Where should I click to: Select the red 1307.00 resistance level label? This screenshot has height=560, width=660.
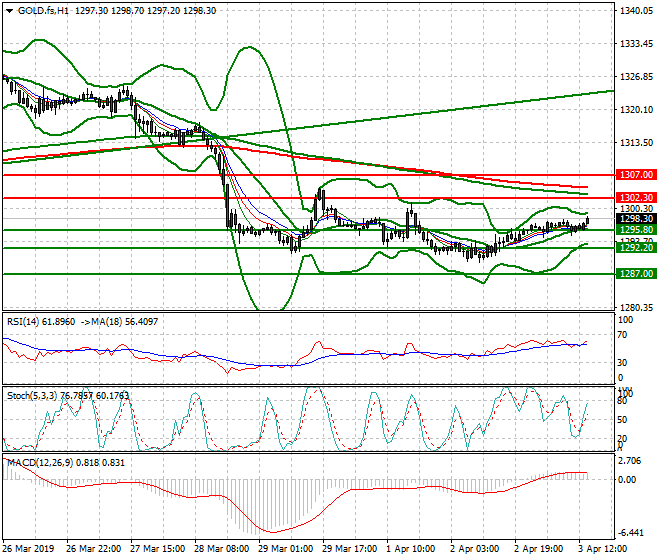point(635,174)
